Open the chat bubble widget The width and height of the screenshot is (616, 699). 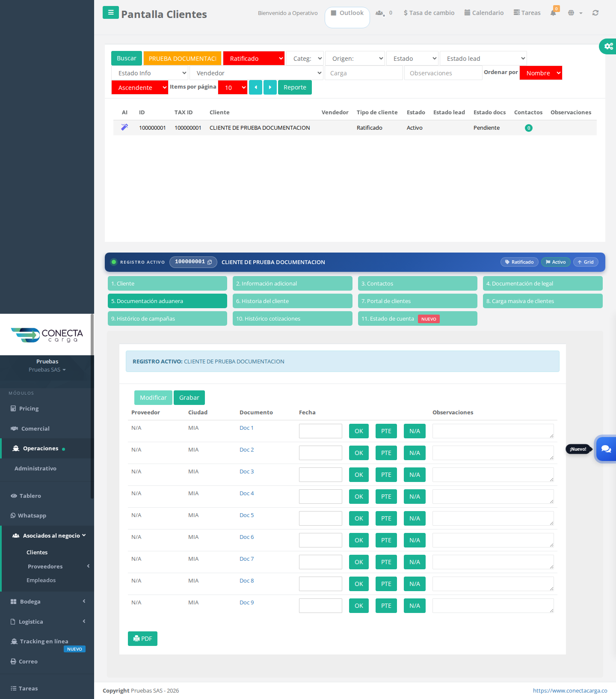coord(606,449)
